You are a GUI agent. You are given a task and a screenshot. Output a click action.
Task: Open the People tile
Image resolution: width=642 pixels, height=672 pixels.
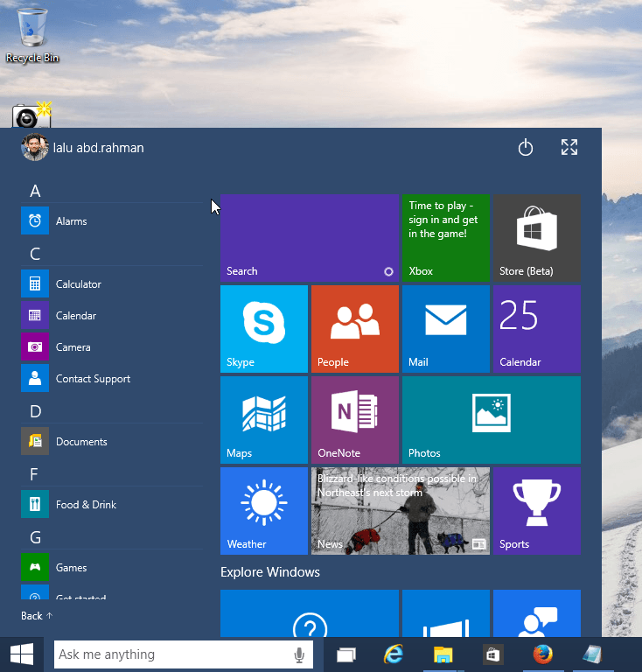pos(355,329)
